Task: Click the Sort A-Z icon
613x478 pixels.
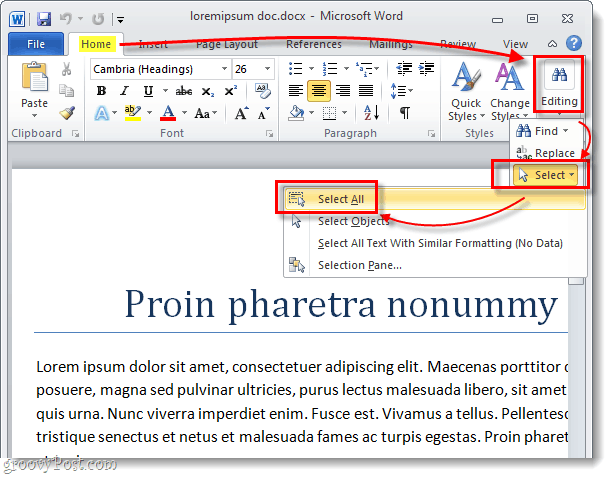Action: (371, 113)
